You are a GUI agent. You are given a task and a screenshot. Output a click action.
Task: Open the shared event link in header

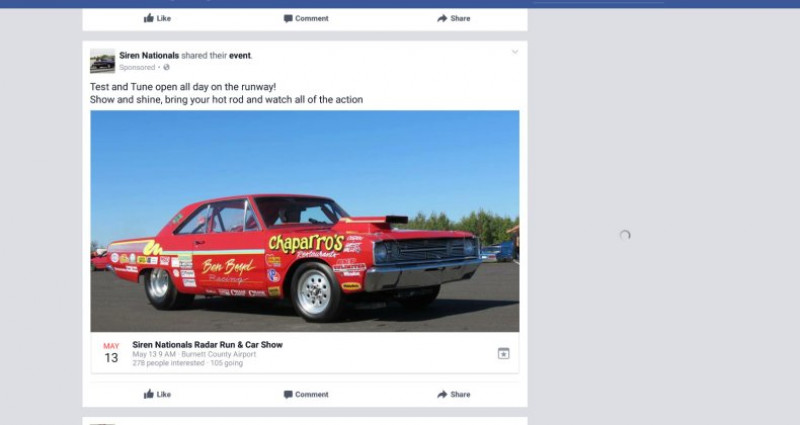pos(240,55)
